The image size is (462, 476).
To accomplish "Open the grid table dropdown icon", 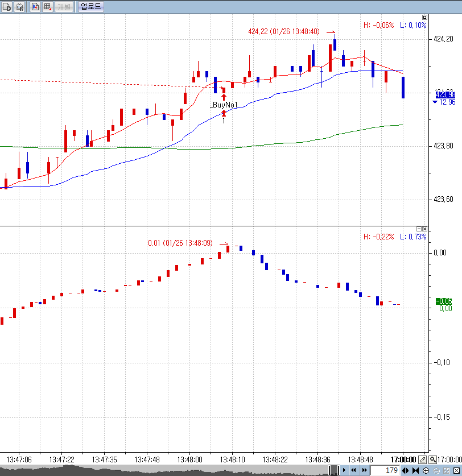I will [x=47, y=7].
